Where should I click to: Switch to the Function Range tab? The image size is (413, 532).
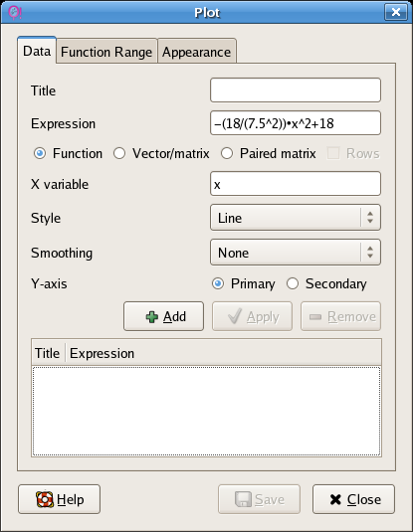click(106, 52)
